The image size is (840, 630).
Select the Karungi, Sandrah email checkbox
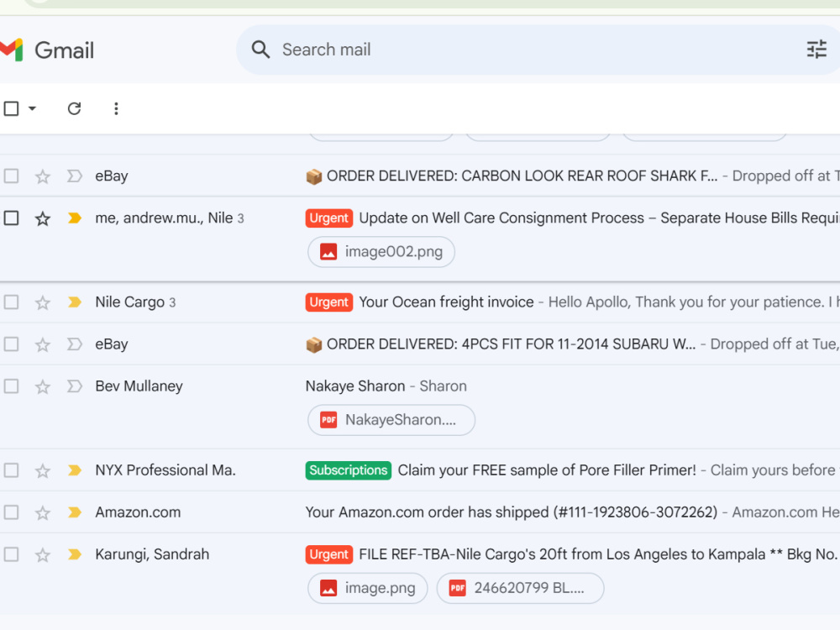point(11,554)
